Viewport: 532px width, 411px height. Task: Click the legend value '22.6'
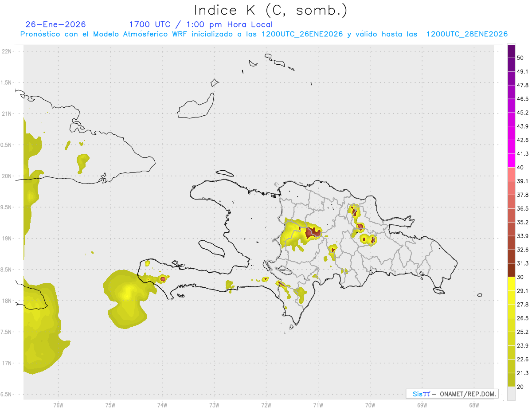click(523, 360)
